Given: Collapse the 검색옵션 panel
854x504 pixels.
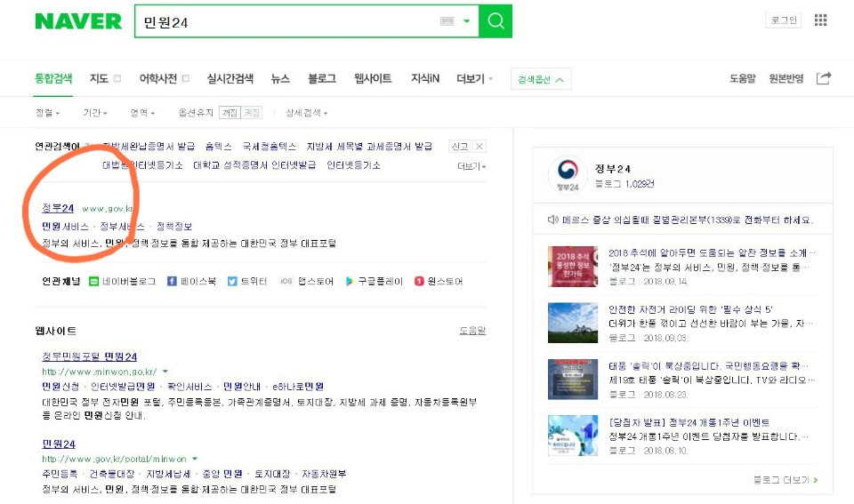Looking at the screenshot, I should click(541, 79).
